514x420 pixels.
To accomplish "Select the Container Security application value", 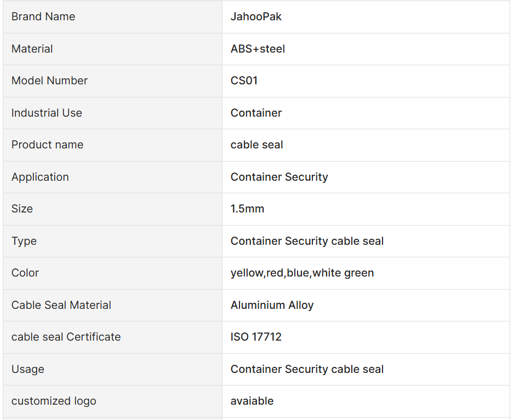I will [x=279, y=177].
